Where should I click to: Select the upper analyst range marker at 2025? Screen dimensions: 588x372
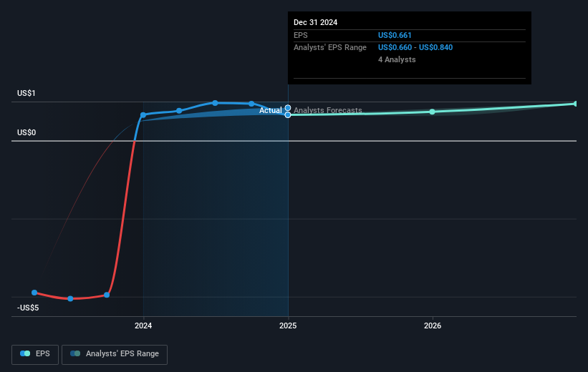tap(288, 108)
